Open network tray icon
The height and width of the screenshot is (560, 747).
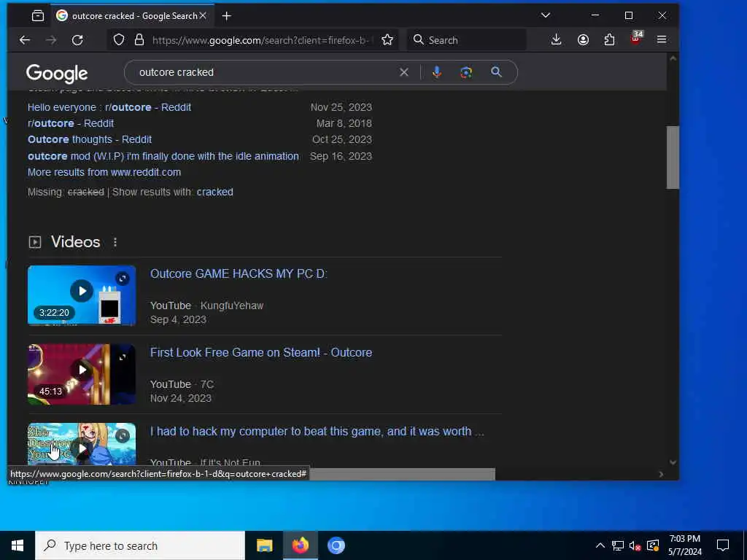618,545
